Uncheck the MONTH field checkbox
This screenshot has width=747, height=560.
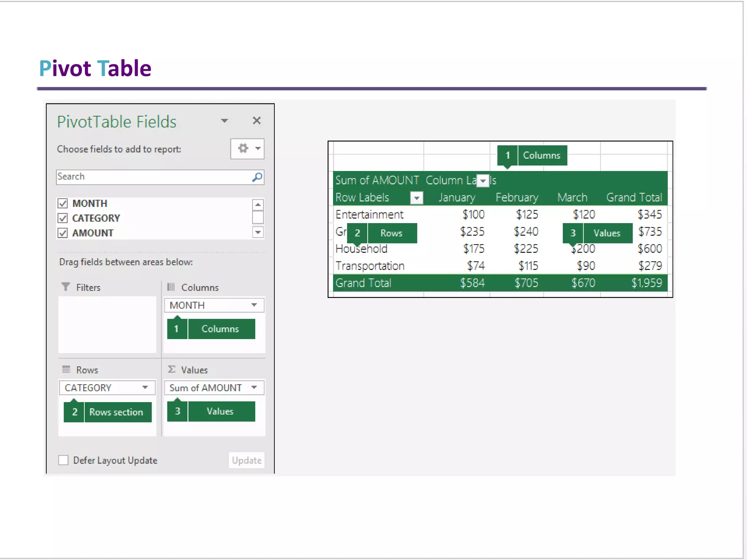click(x=63, y=203)
